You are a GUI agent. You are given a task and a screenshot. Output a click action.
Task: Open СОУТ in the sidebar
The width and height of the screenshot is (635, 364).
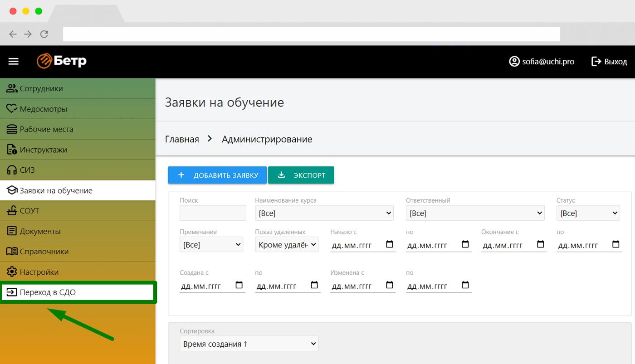tap(78, 211)
